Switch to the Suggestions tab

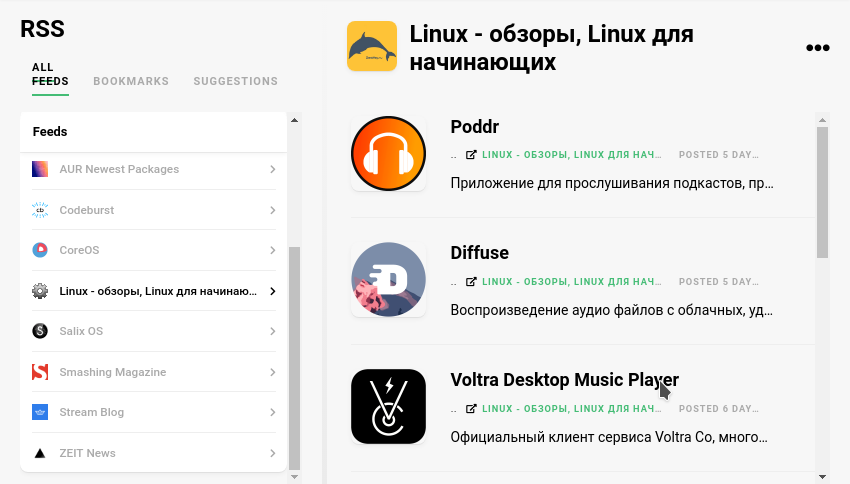(x=236, y=81)
